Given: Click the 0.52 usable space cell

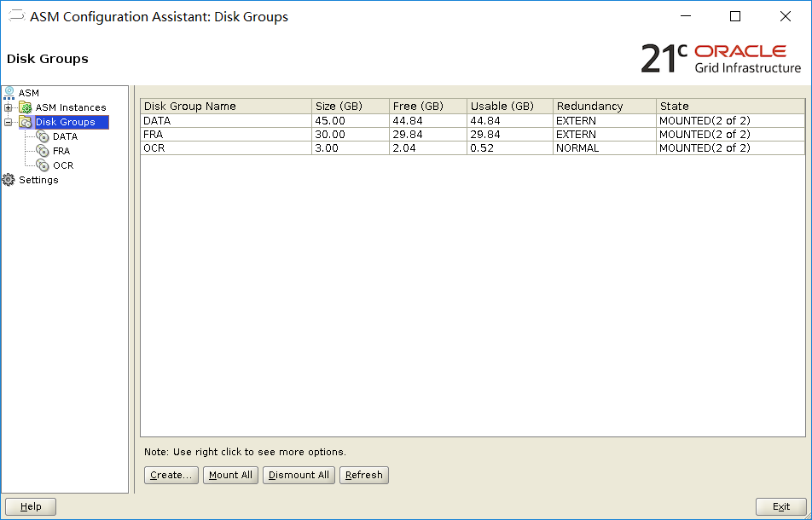Looking at the screenshot, I should tap(510, 148).
